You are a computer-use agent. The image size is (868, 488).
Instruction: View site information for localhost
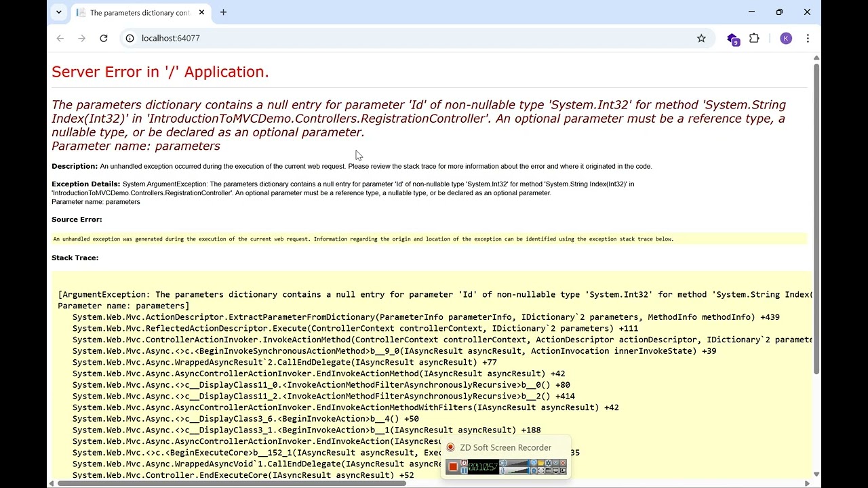pos(130,38)
